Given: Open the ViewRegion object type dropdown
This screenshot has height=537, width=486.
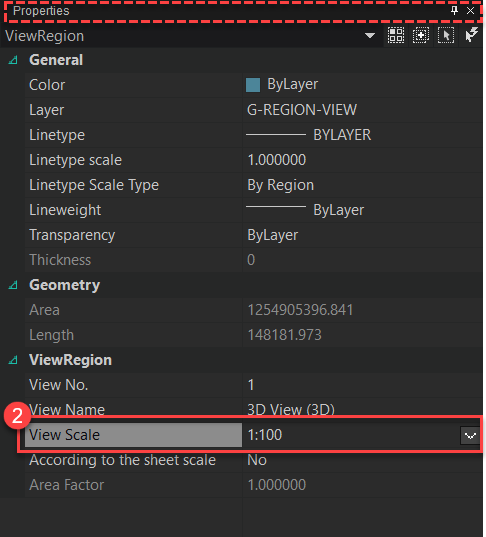Looking at the screenshot, I should pos(370,36).
